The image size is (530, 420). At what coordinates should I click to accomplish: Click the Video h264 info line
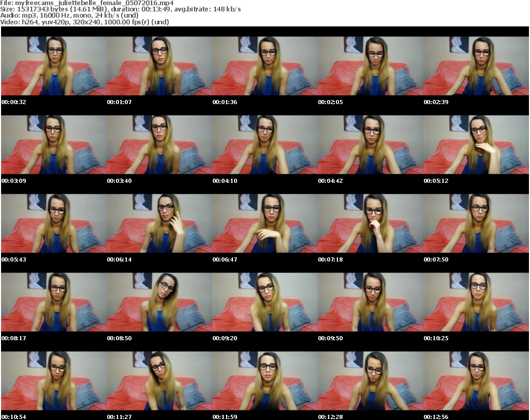[84, 22]
